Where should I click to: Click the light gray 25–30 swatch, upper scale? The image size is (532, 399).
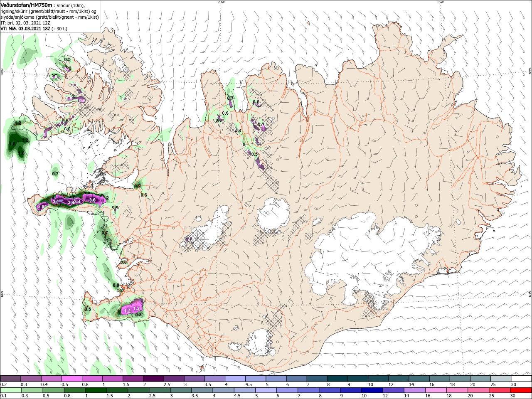tap(502, 379)
